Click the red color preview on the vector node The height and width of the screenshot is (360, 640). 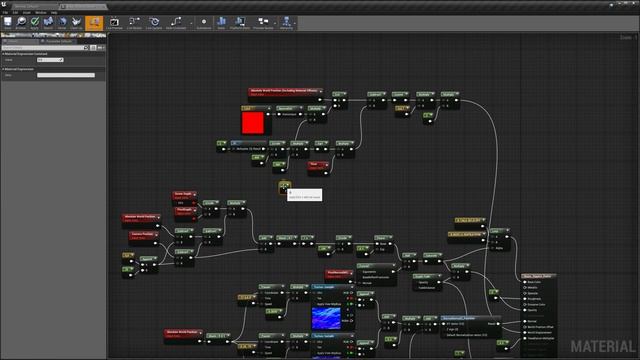pos(253,123)
